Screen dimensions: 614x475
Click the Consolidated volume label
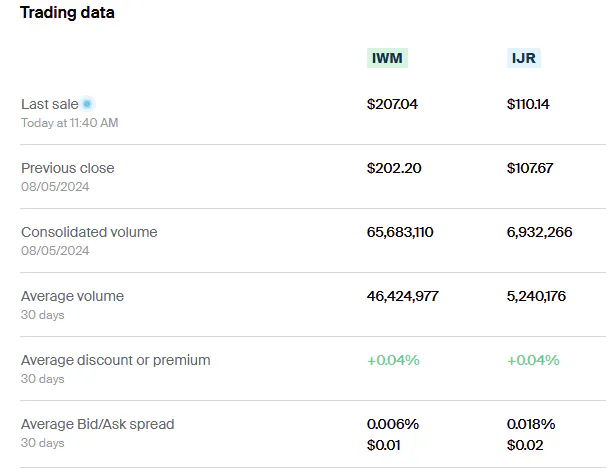[89, 232]
